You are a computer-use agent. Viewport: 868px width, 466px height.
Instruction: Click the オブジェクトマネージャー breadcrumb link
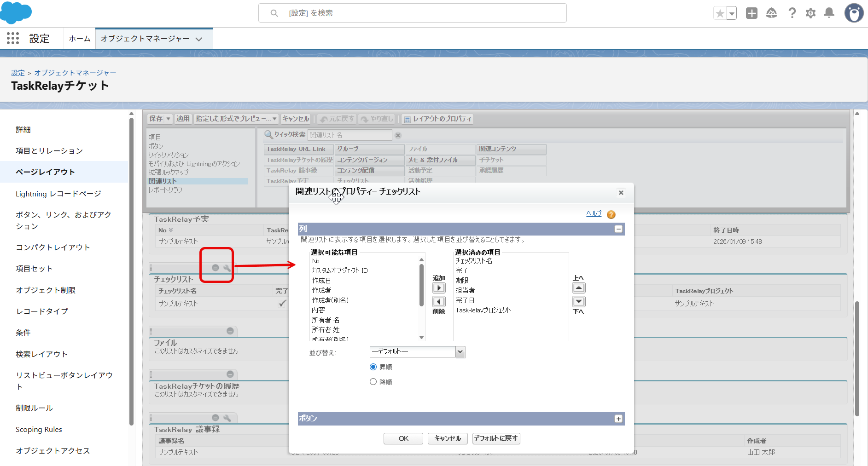75,73
